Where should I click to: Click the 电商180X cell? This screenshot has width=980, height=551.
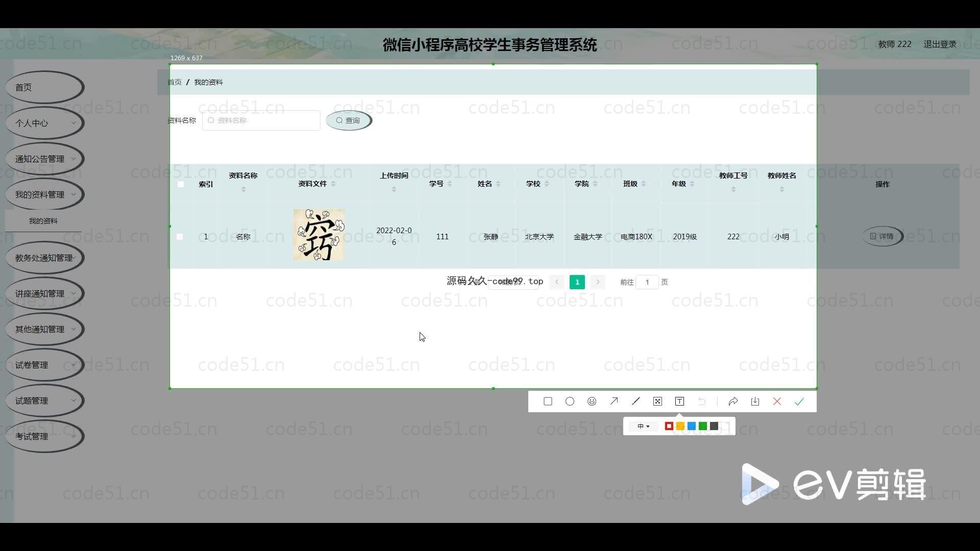[x=636, y=237]
